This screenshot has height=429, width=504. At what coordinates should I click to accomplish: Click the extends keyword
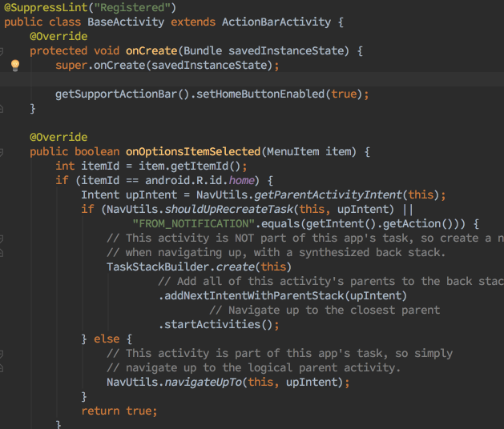pos(193,22)
